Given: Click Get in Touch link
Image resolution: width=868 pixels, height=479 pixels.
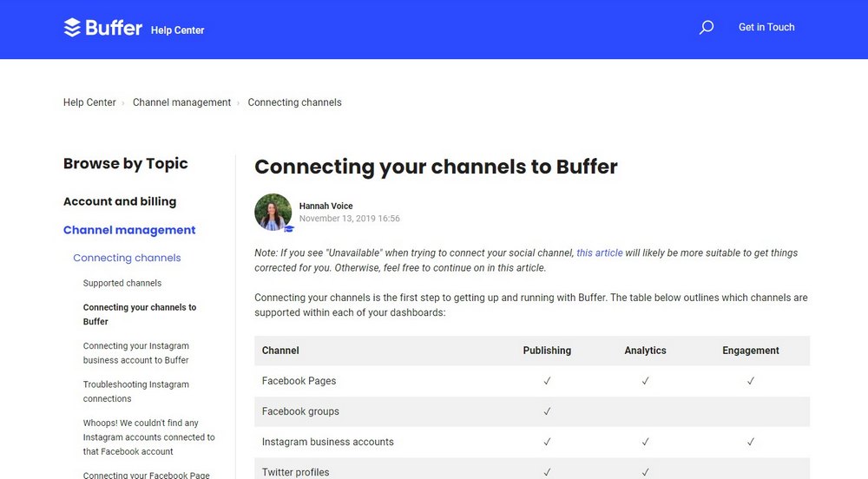Looking at the screenshot, I should point(766,27).
